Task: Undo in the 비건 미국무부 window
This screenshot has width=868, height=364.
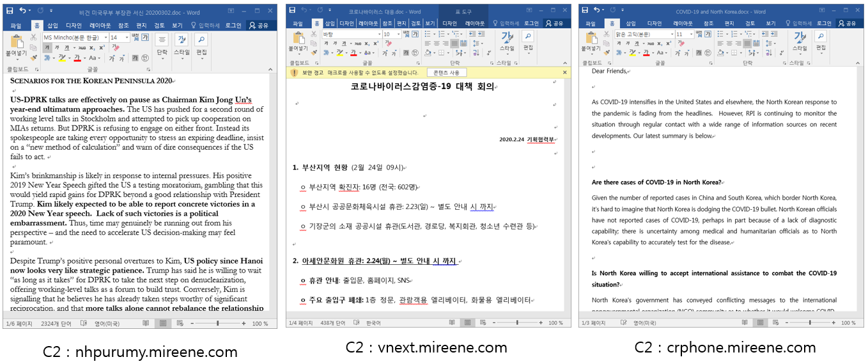Action: click(22, 10)
